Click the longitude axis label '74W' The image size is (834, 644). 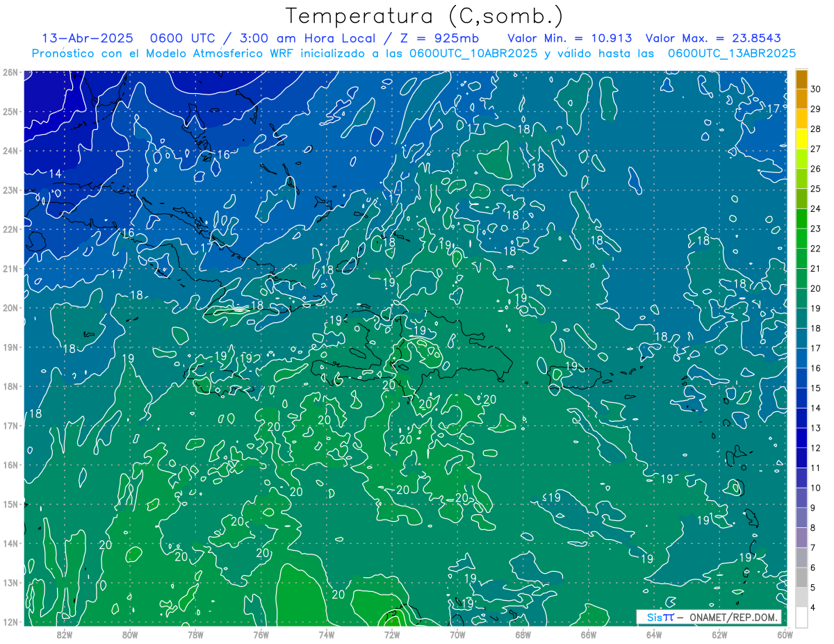pyautogui.click(x=326, y=634)
